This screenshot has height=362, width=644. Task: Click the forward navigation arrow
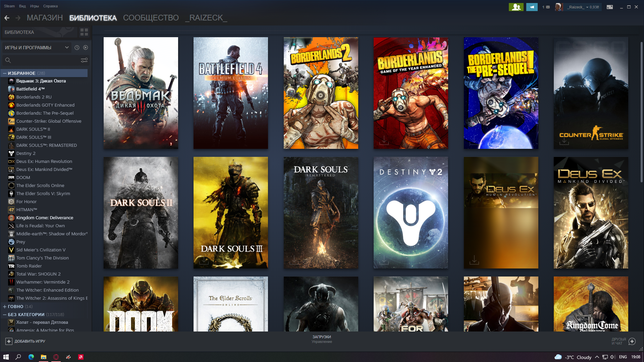click(18, 18)
